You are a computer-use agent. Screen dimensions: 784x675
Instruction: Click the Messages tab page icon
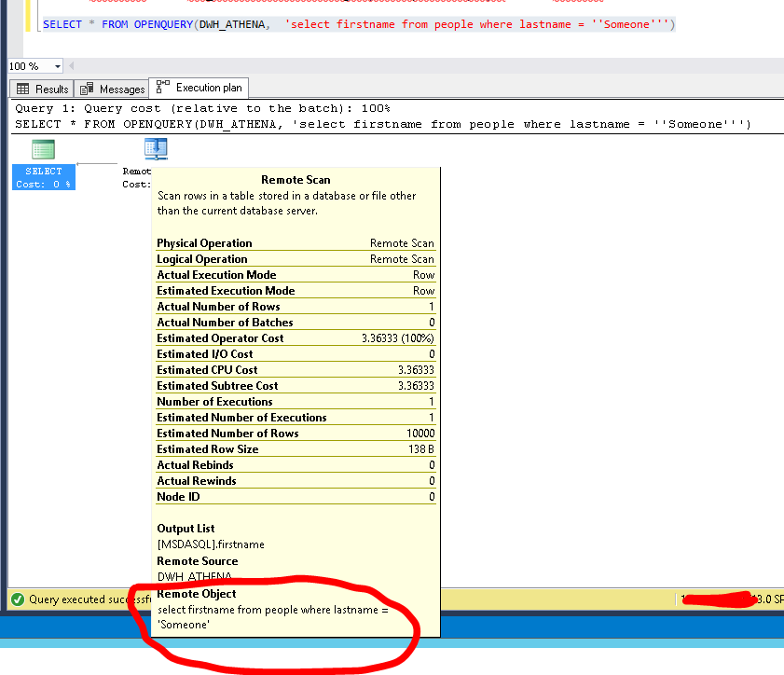(x=87, y=89)
